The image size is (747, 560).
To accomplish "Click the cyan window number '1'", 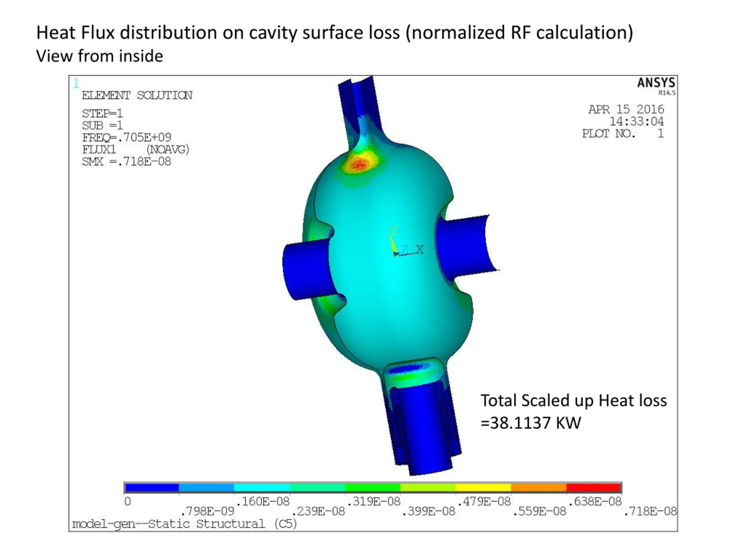I will (76, 83).
